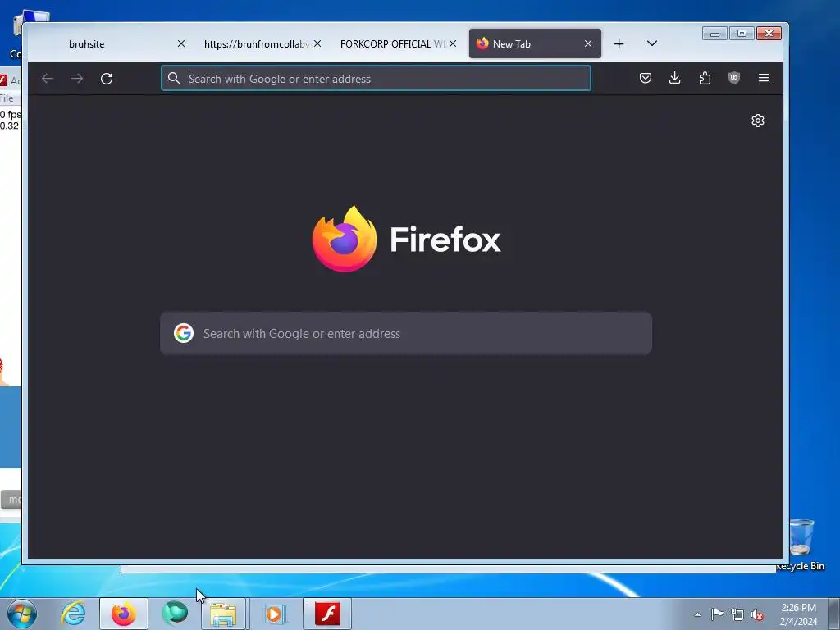The width and height of the screenshot is (840, 630).
Task: Select the Recycle Bin desktop icon
Action: point(801,545)
